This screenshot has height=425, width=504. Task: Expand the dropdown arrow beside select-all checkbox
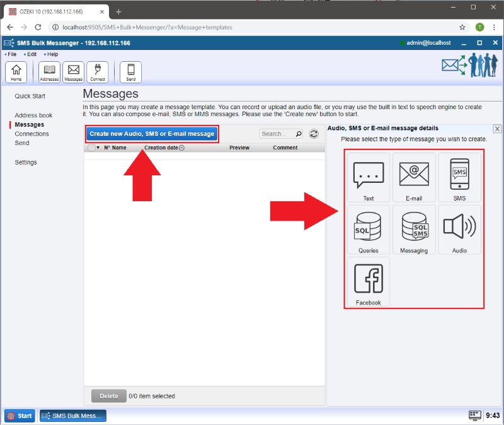pyautogui.click(x=98, y=148)
